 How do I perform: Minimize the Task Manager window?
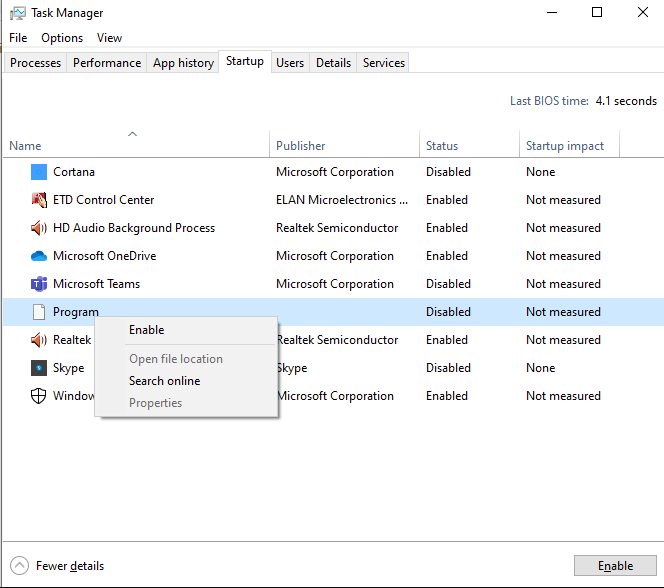point(552,12)
